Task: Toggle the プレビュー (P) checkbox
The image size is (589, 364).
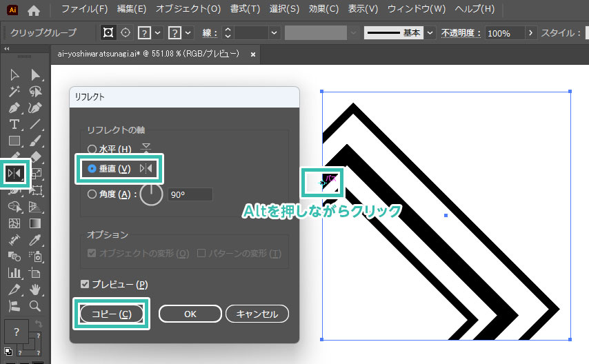Action: [85, 284]
